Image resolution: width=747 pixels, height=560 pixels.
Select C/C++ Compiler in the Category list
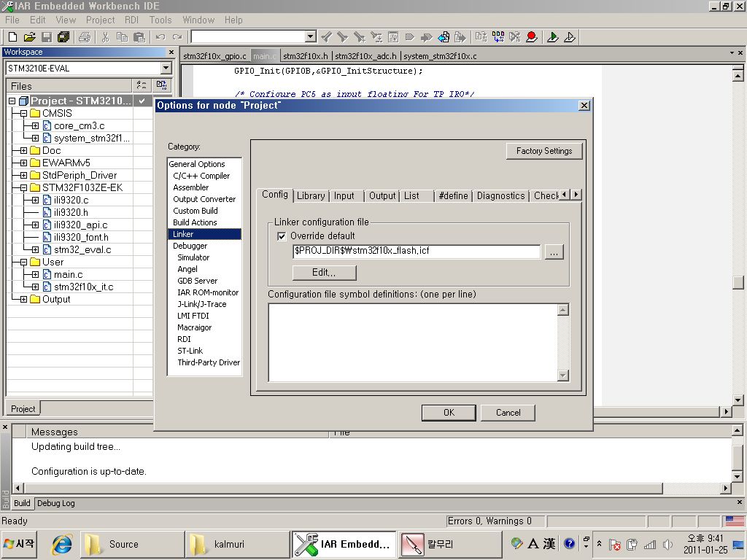pyautogui.click(x=201, y=176)
